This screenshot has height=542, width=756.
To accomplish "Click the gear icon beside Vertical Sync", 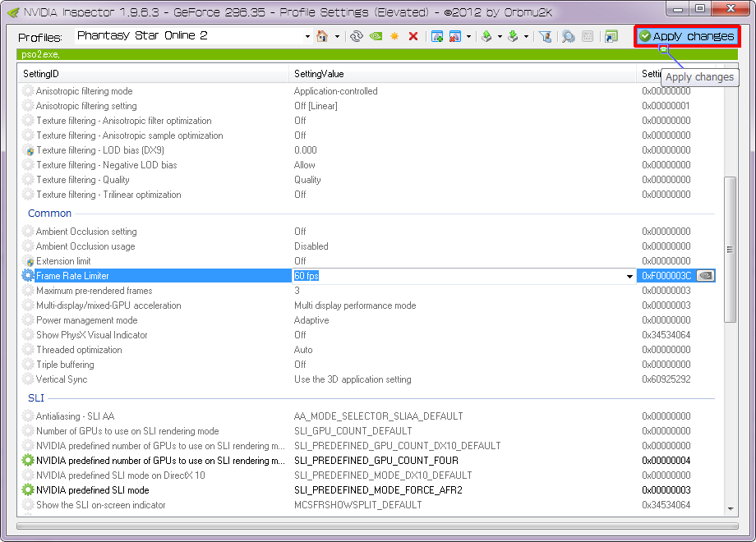I will 28,379.
